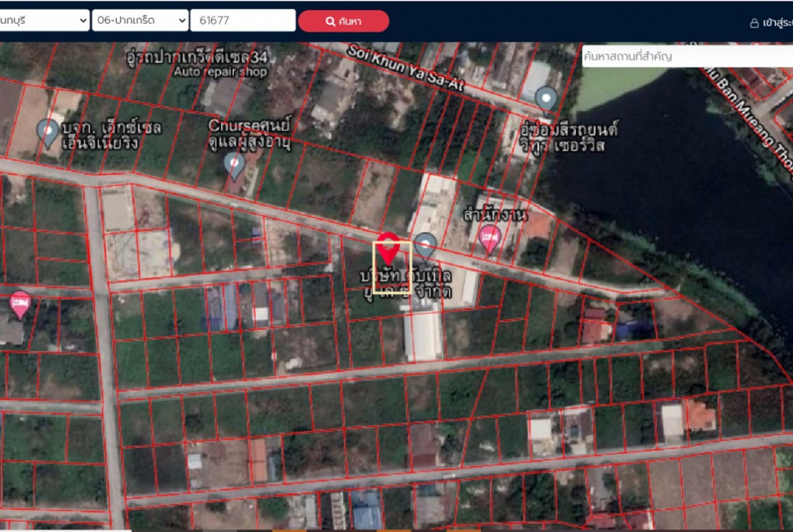
Task: Open the เข้าสู่ระบบ login link
Action: [771, 23]
